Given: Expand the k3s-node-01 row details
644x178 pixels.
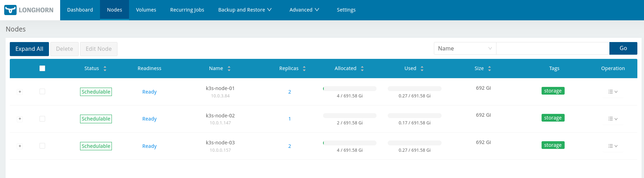Looking at the screenshot, I should coord(20,92).
